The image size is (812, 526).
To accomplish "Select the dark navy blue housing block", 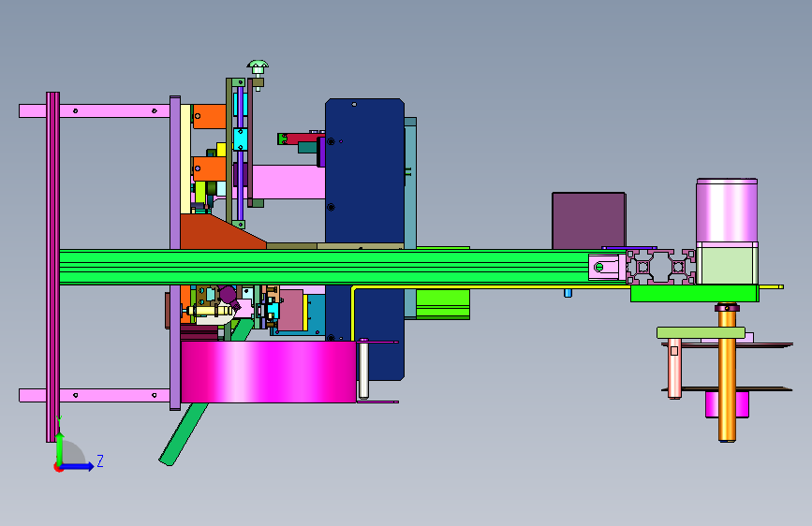I will pos(364,173).
